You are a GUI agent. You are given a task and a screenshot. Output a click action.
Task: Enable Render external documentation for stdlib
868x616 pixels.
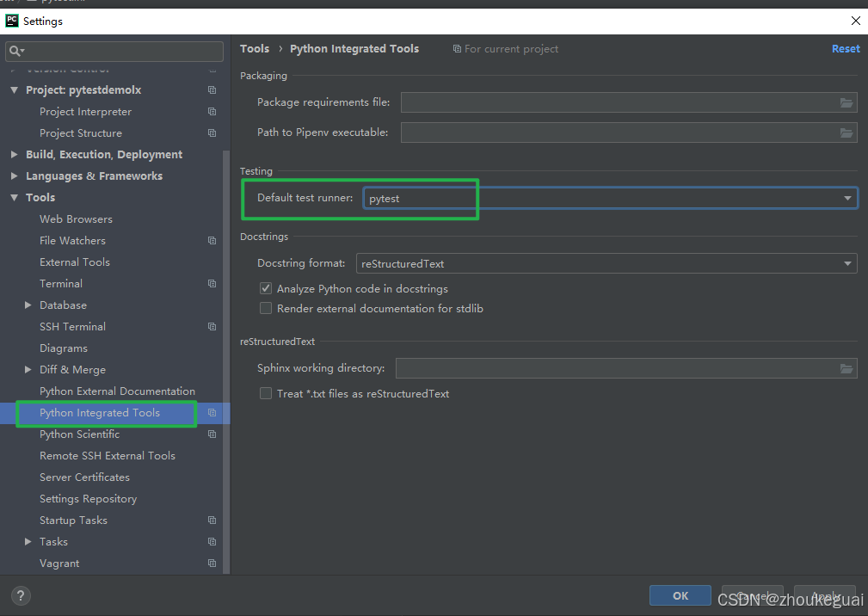click(x=266, y=308)
